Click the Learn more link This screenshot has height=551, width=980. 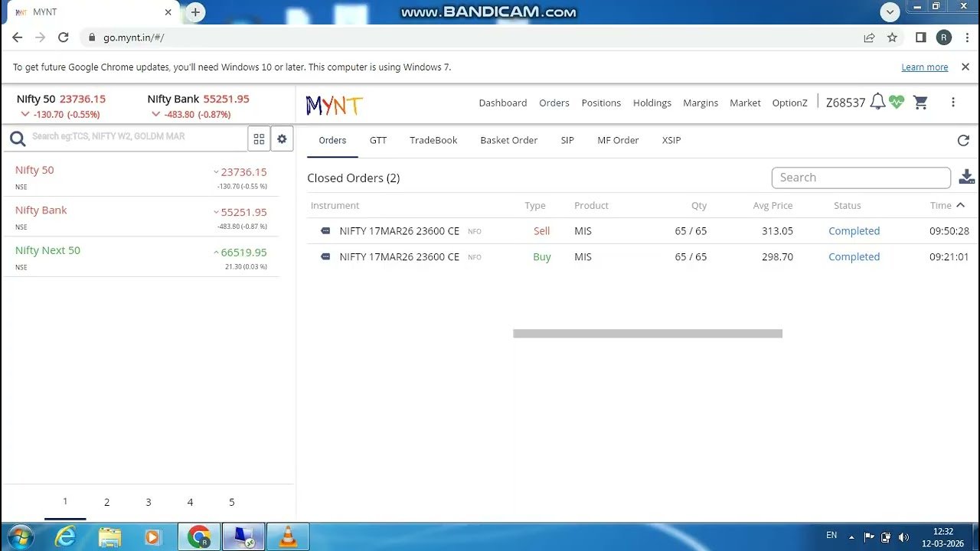pos(924,67)
